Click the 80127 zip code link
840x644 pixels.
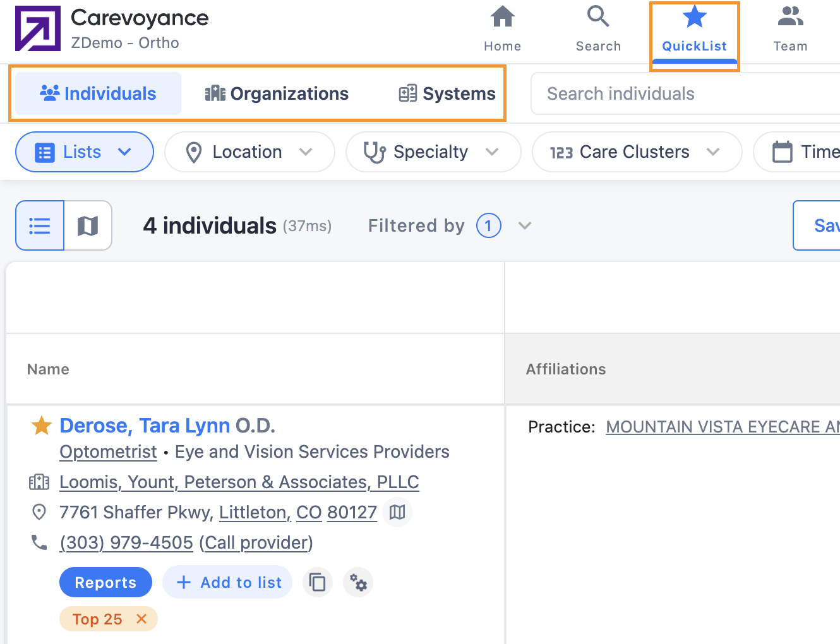click(352, 512)
